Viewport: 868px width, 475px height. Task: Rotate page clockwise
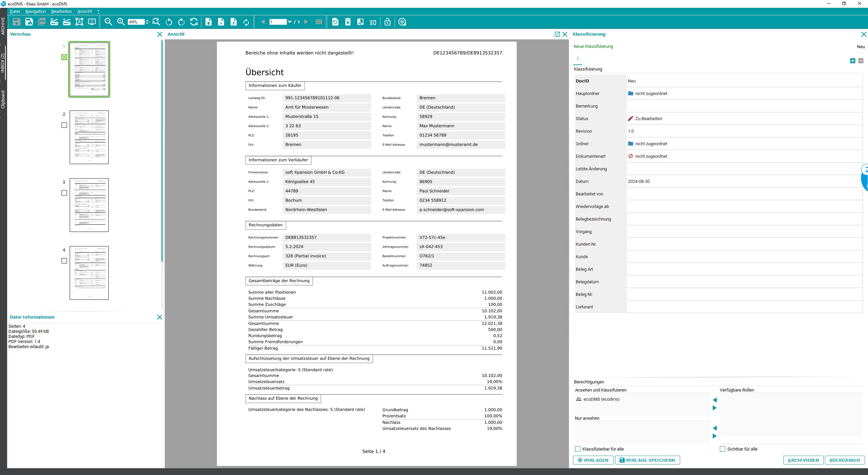pos(181,22)
